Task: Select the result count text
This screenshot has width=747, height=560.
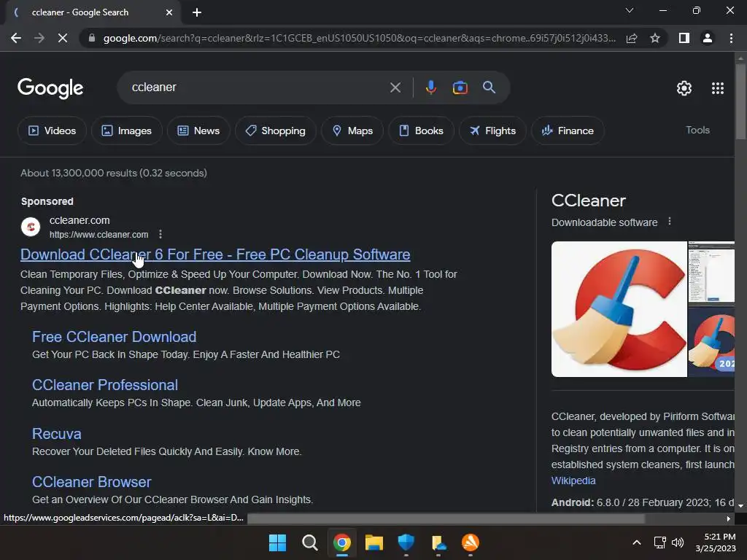Action: click(x=114, y=173)
